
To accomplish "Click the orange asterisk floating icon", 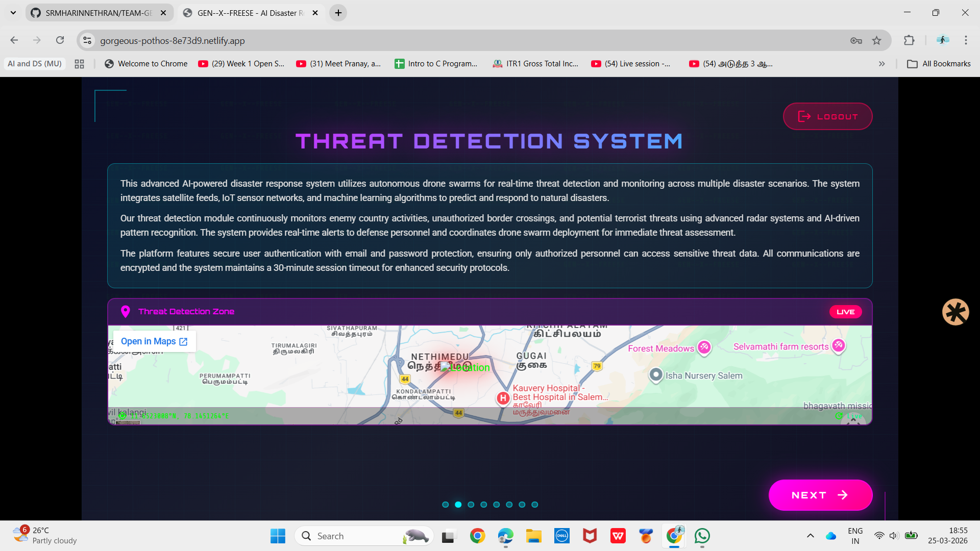I will 955,312.
